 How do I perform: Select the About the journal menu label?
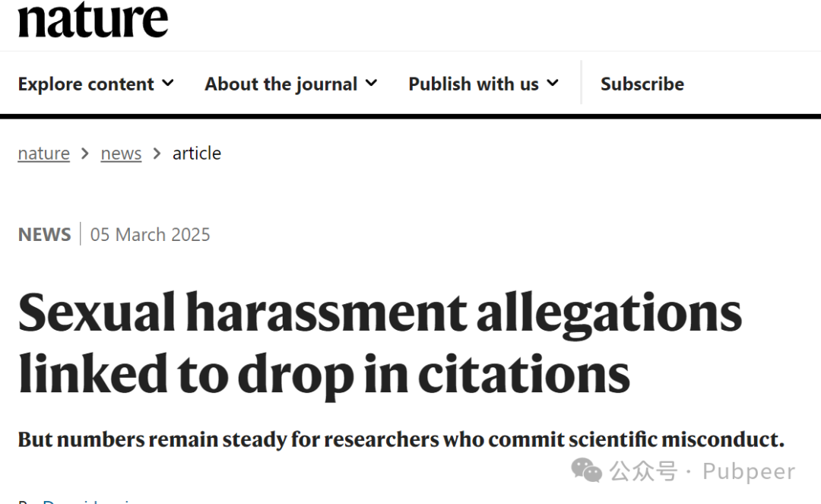click(x=281, y=84)
